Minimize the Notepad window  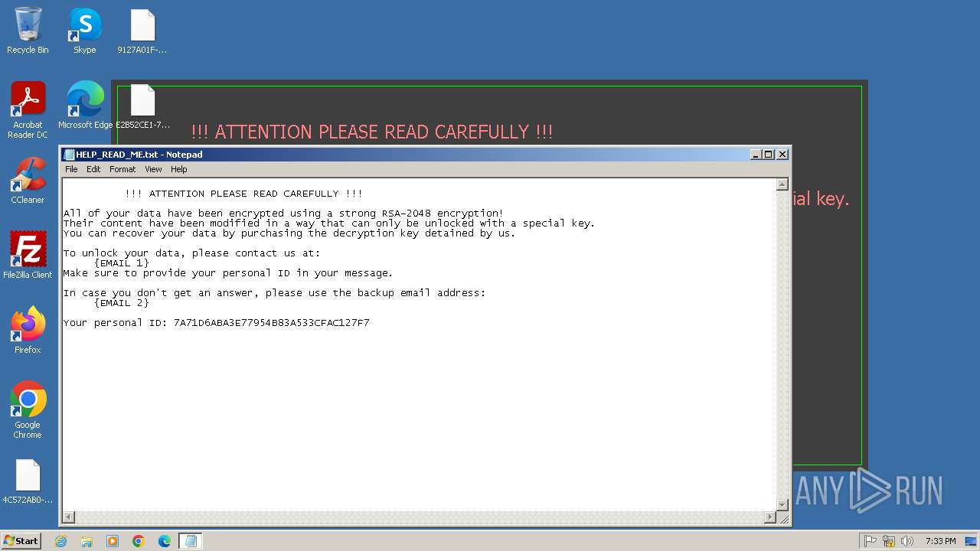(x=756, y=155)
